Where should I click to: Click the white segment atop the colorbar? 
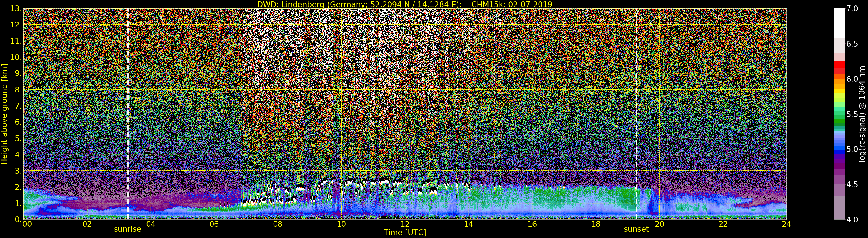click(839, 23)
